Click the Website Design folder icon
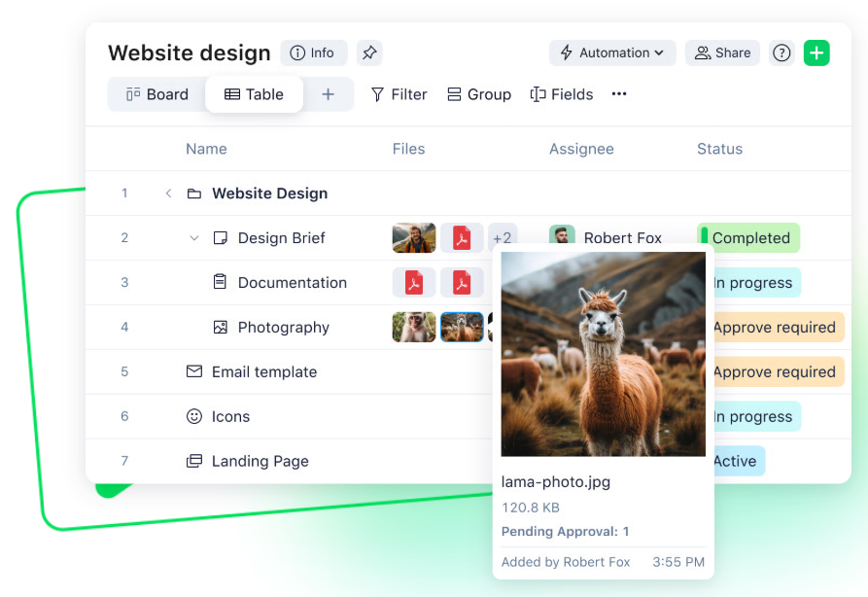 click(193, 193)
